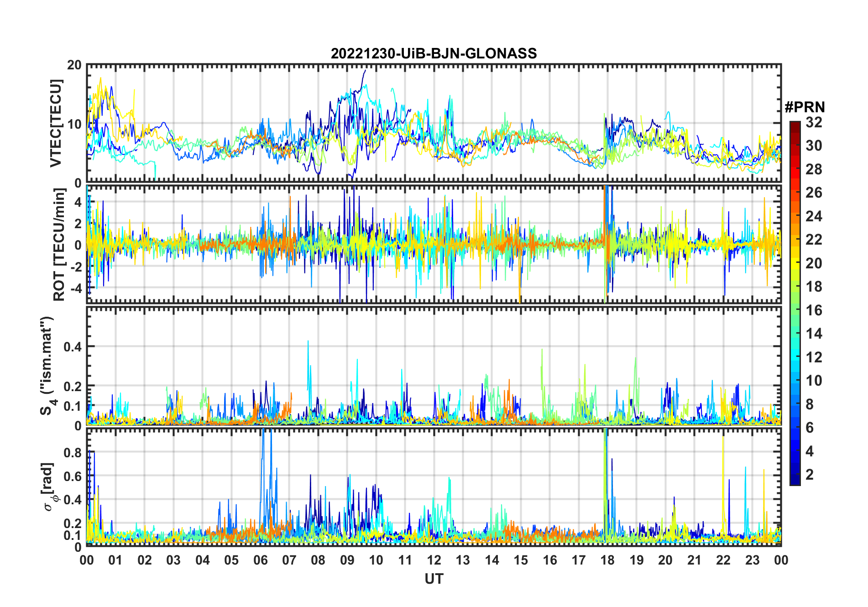Click the 06 hour tick on the UT axis
The image size is (868, 607).
click(260, 560)
